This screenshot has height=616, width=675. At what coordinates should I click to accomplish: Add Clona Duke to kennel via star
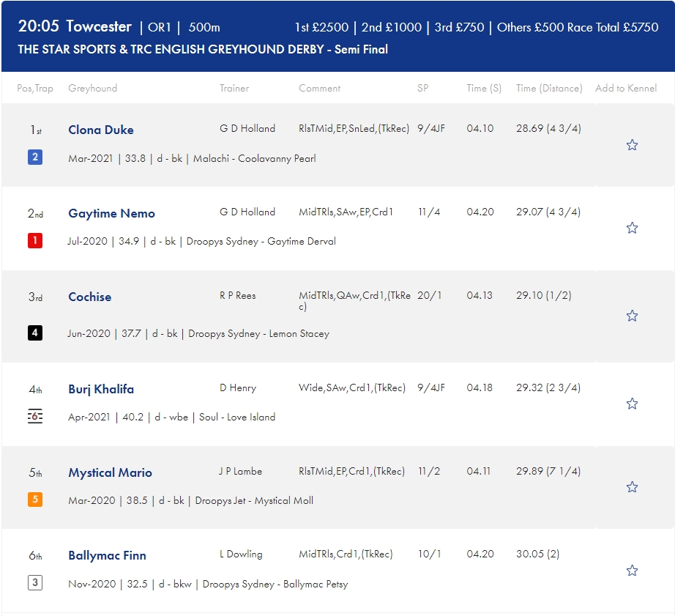tap(632, 145)
